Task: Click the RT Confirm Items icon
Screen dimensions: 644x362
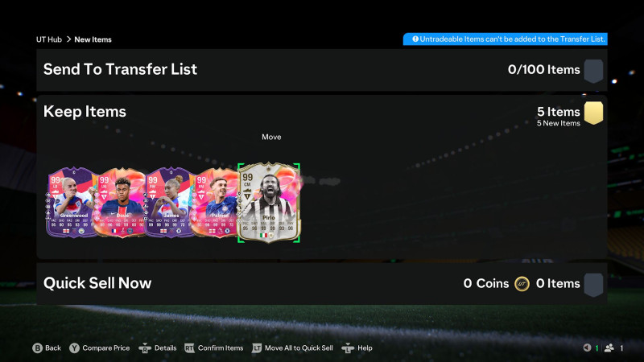Action: point(189,348)
